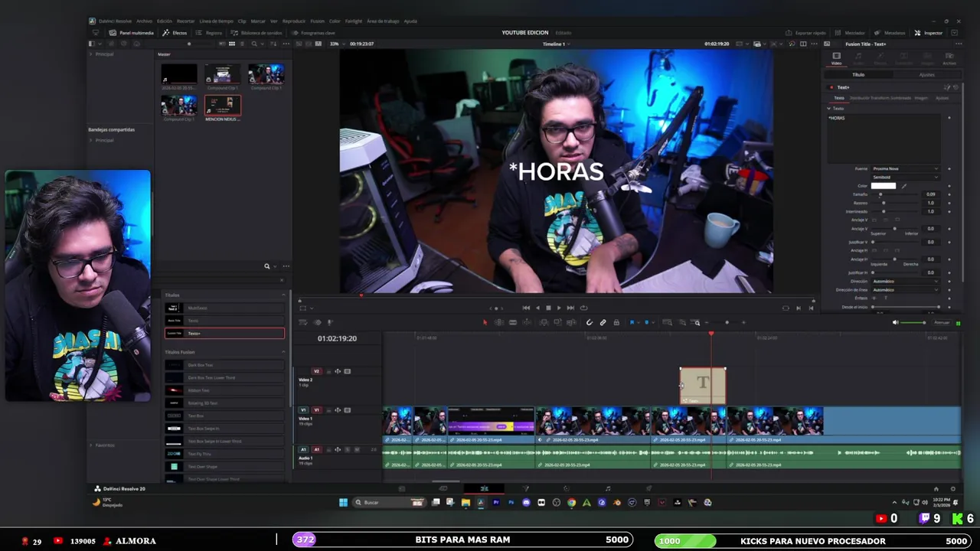This screenshot has height=551, width=980.
Task: Switch to the Ajustes tab beside Título
Action: 926,75
